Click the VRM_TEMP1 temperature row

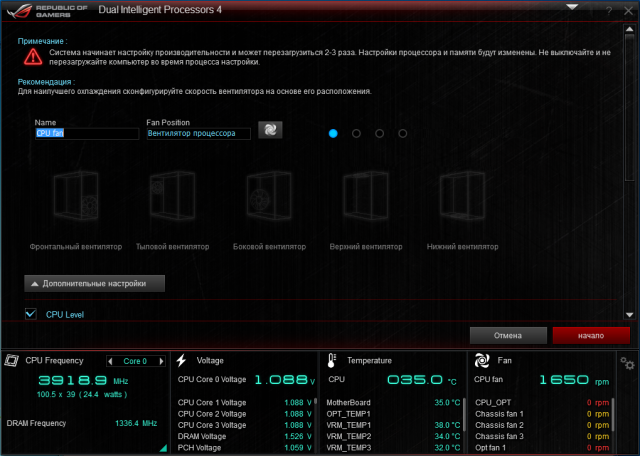click(393, 425)
